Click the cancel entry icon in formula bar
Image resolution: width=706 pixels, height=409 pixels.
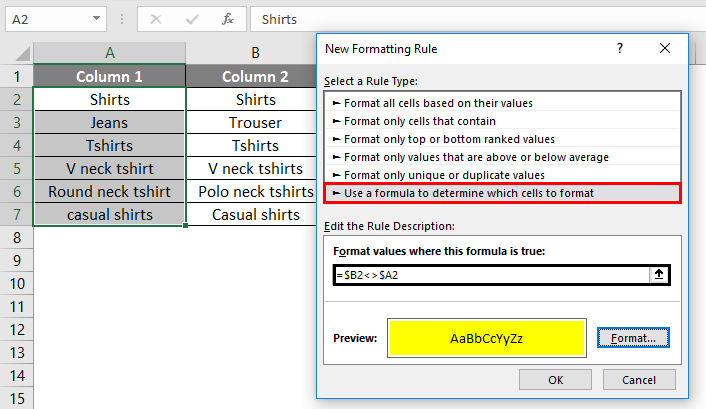pos(155,18)
